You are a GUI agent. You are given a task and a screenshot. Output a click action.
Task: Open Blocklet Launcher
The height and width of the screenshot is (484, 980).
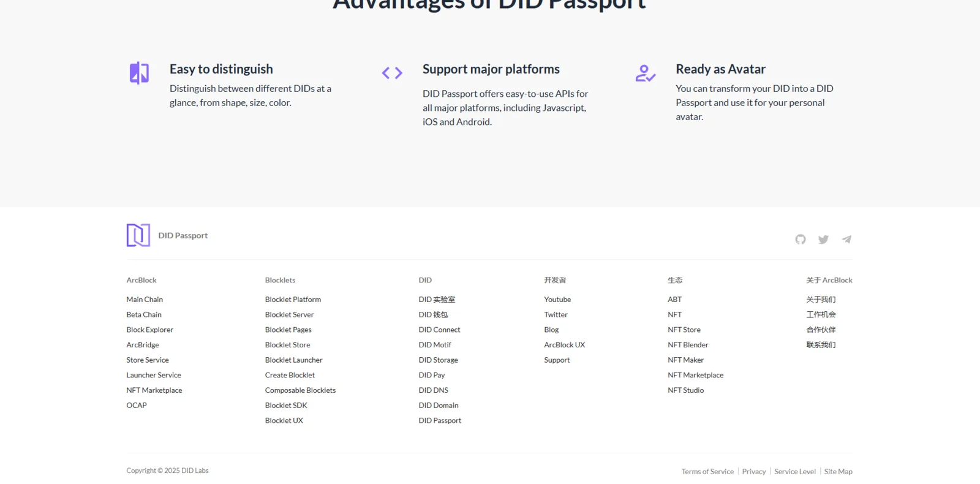[293, 360]
